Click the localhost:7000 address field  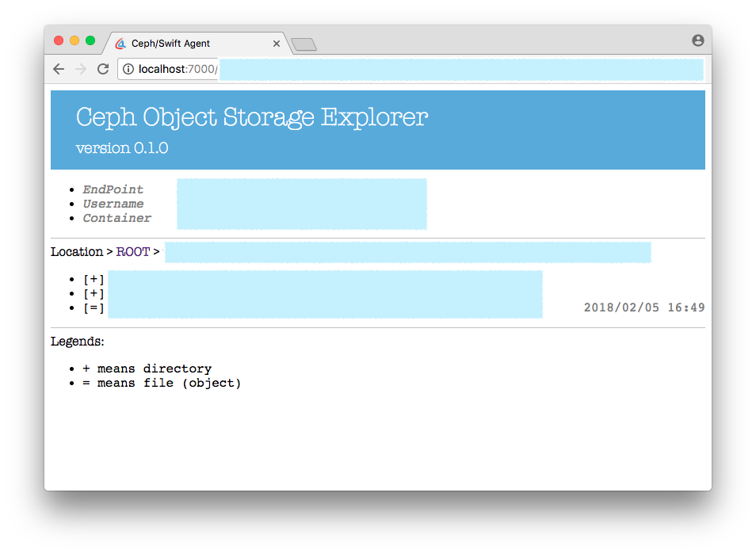pos(410,69)
